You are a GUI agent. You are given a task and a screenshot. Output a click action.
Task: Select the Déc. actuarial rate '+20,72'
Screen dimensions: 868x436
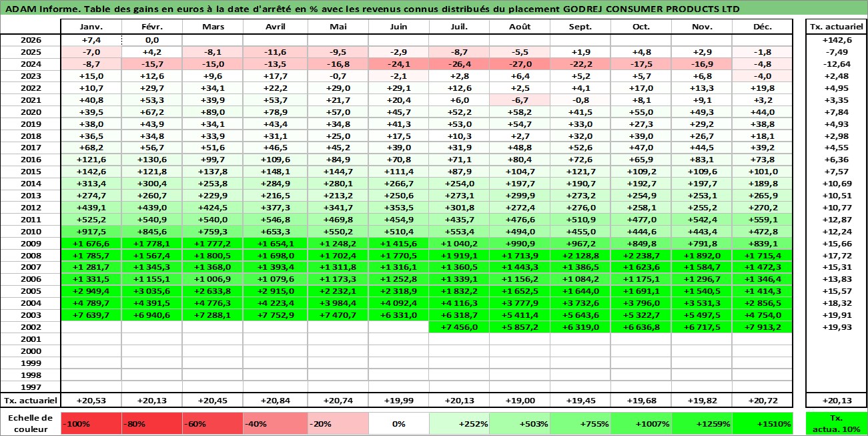[x=763, y=400]
